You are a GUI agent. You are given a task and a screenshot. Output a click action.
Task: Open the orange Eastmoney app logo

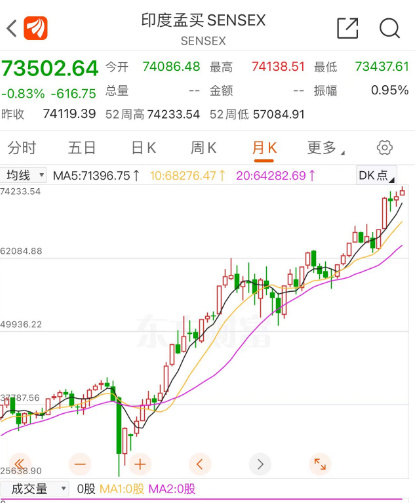pyautogui.click(x=35, y=28)
